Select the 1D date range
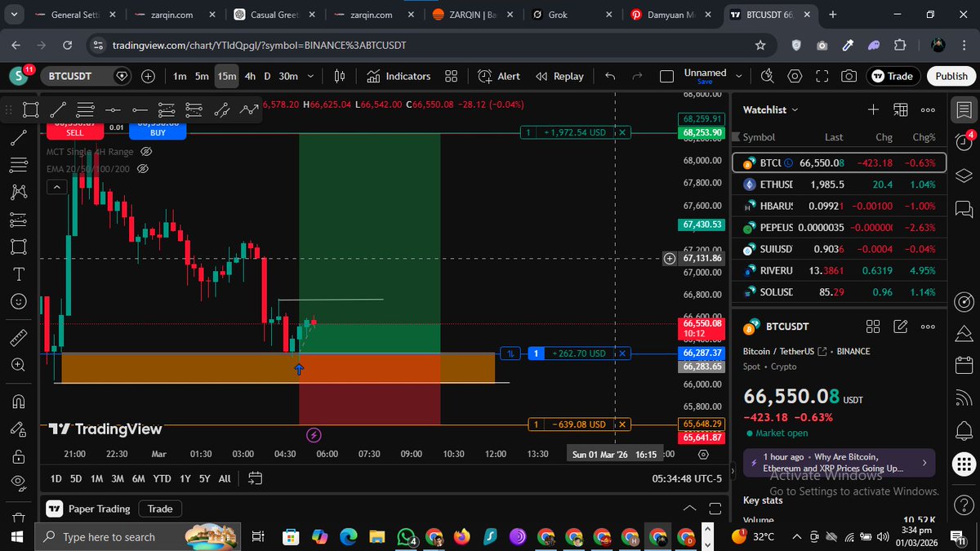This screenshot has width=980, height=551. point(56,478)
